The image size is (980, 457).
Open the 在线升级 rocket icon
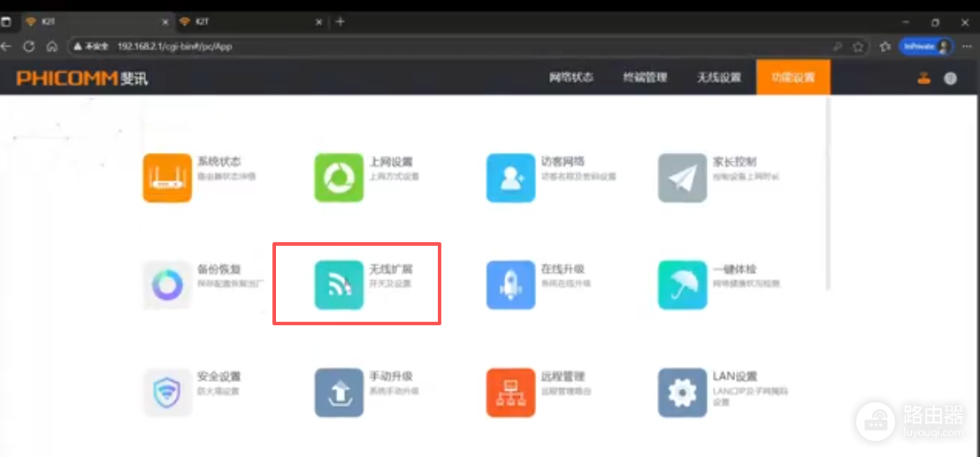coord(510,286)
